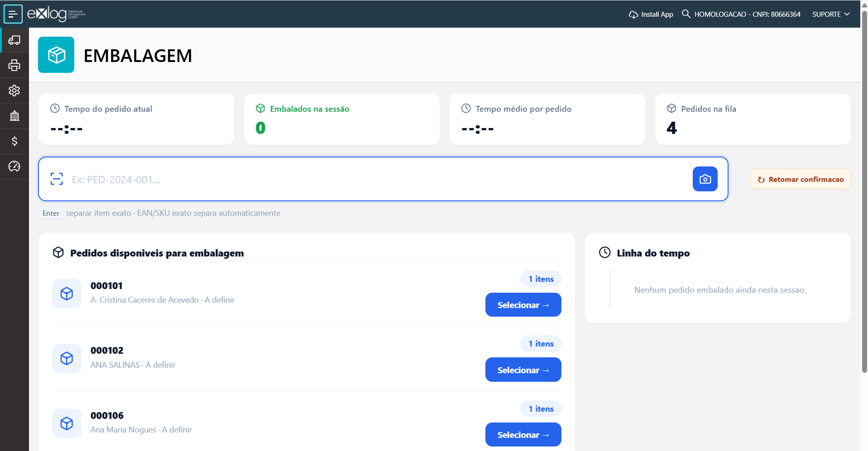
Task: Click the box icon for order 000102
Action: [x=67, y=359]
